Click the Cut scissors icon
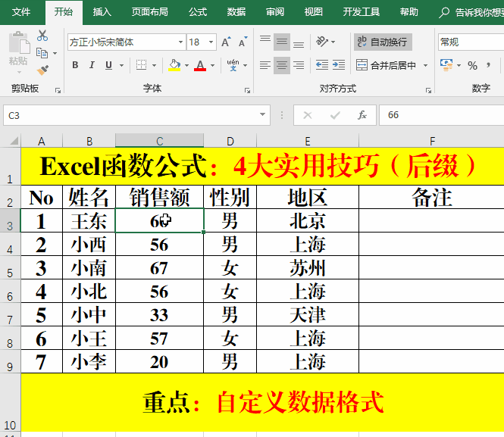This screenshot has width=504, height=437. click(x=42, y=36)
